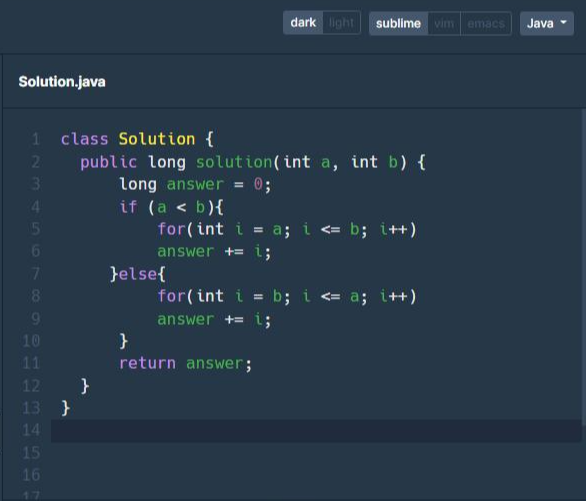The width and height of the screenshot is (586, 501).
Task: Click 'answer += i;' on line 9
Action: (214, 319)
